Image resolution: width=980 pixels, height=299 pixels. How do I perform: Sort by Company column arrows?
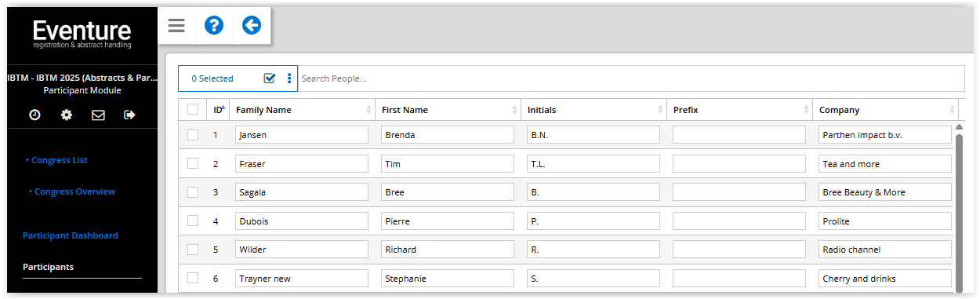(x=952, y=110)
